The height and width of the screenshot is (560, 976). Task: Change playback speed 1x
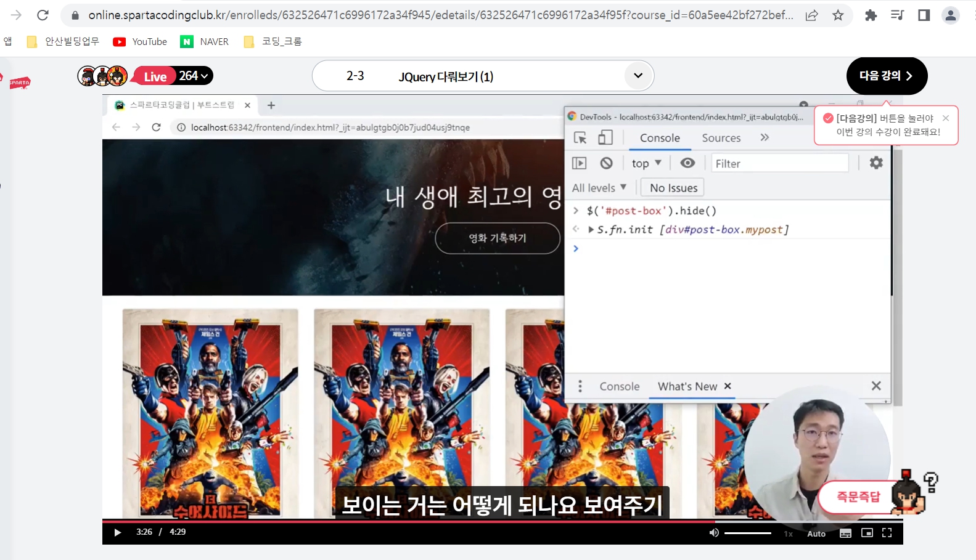click(x=788, y=534)
